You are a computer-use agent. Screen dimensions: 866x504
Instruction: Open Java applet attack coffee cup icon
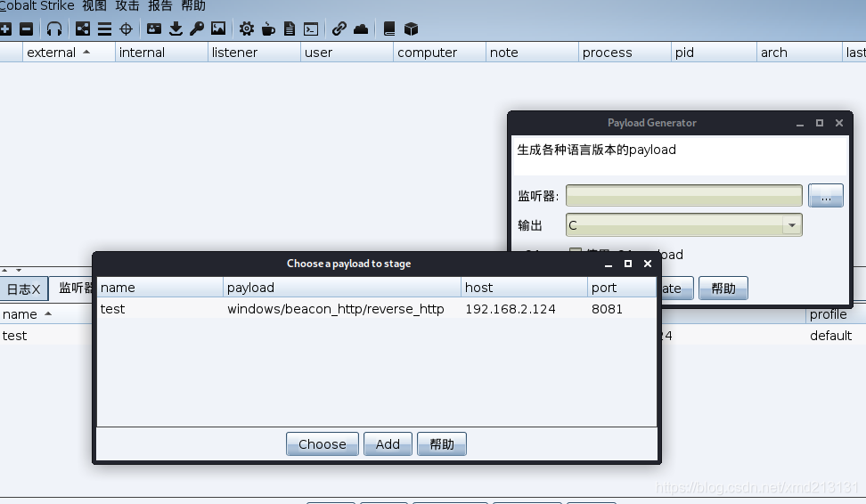coord(268,28)
